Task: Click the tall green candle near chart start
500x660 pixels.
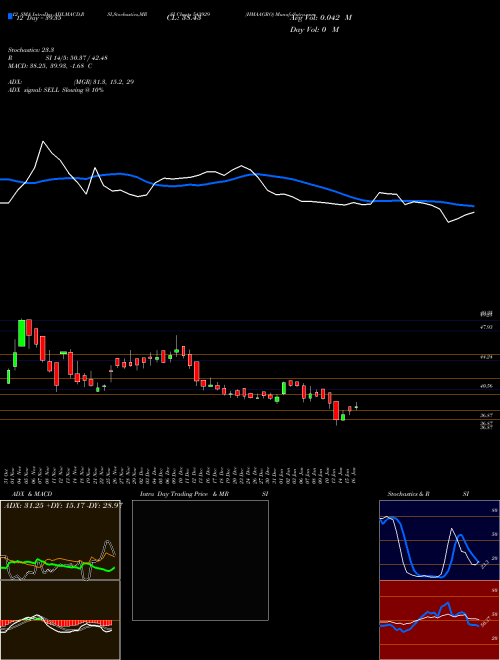Action: [21, 333]
